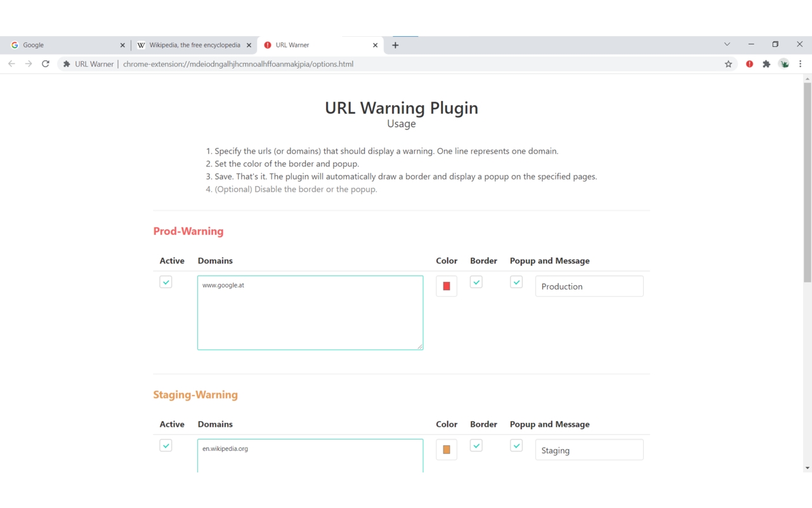Reload the current page
Image resolution: width=812 pixels, height=508 pixels.
(x=46, y=63)
